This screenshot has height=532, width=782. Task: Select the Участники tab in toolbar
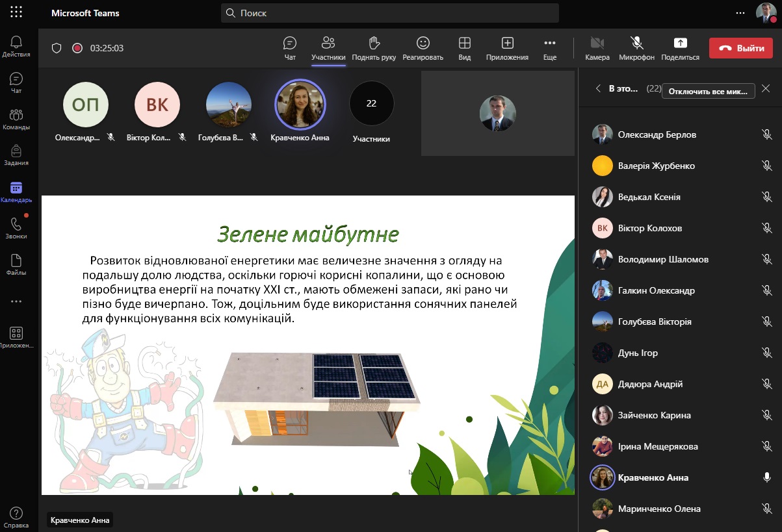pyautogui.click(x=328, y=49)
